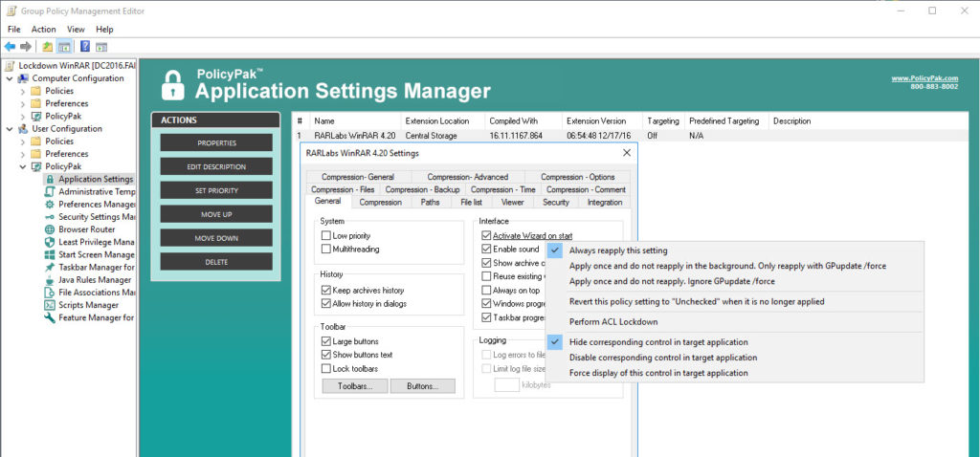The height and width of the screenshot is (457, 980).
Task: Click the kilobytes log size input field
Action: (x=507, y=385)
